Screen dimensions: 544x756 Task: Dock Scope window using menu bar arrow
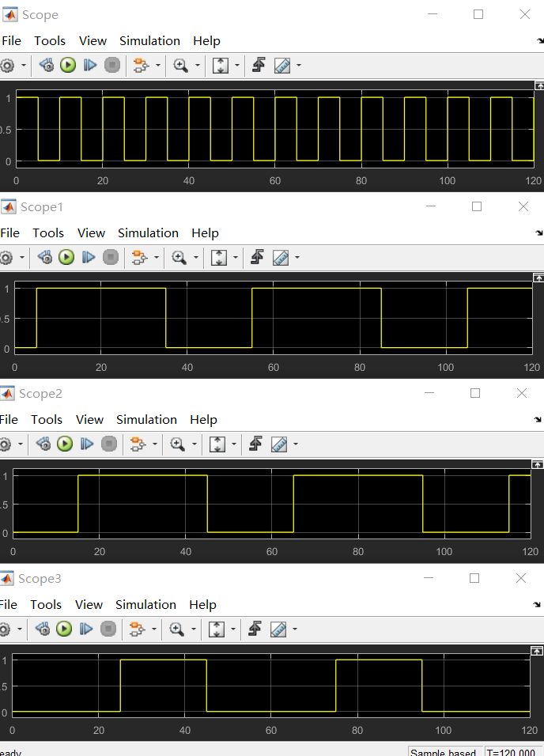540,41
